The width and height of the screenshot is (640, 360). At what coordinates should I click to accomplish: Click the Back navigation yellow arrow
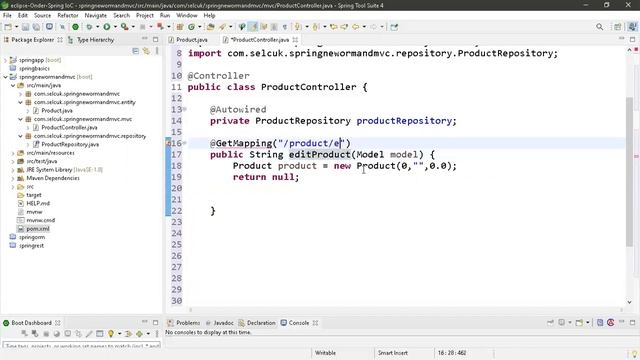[x=356, y=27]
